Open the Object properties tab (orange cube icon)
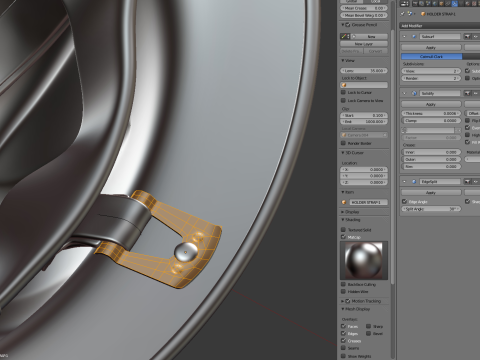Screen dimensions: 480x360 [x=441, y=3]
